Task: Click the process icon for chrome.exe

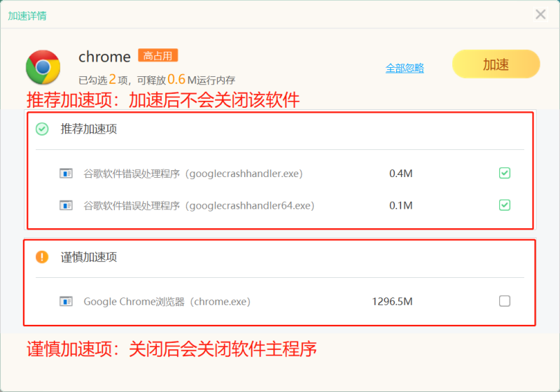Action: (x=66, y=302)
